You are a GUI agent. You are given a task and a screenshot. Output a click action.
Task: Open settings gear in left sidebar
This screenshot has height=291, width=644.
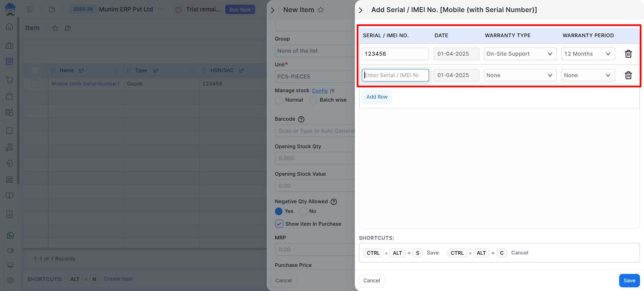[x=10, y=280]
